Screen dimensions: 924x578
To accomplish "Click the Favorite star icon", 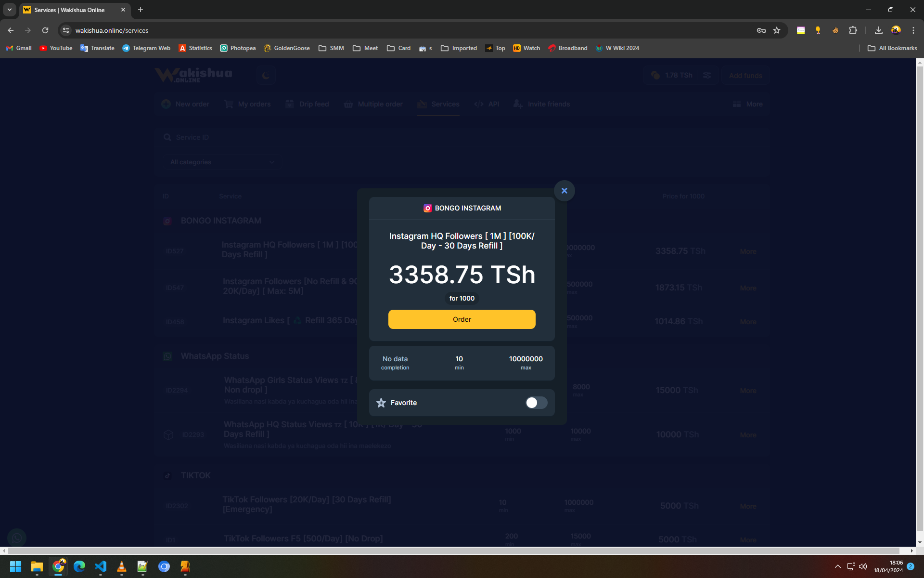I will click(381, 403).
